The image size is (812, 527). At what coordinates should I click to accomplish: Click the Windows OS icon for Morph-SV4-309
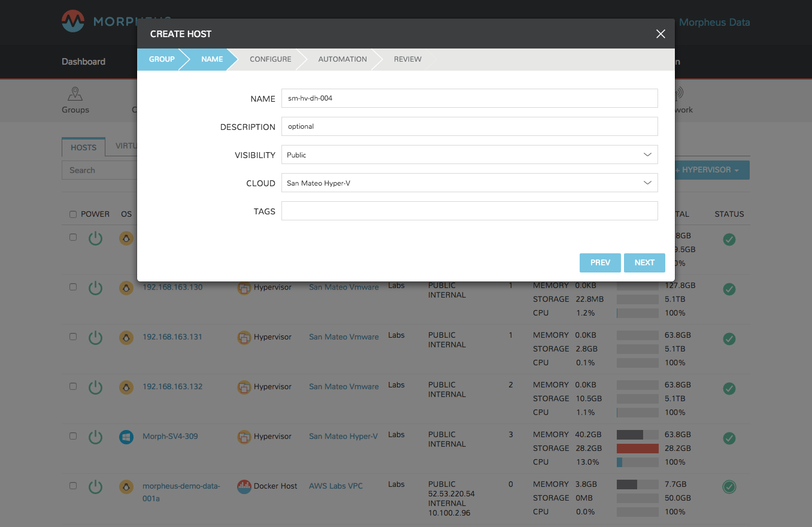pos(126,437)
